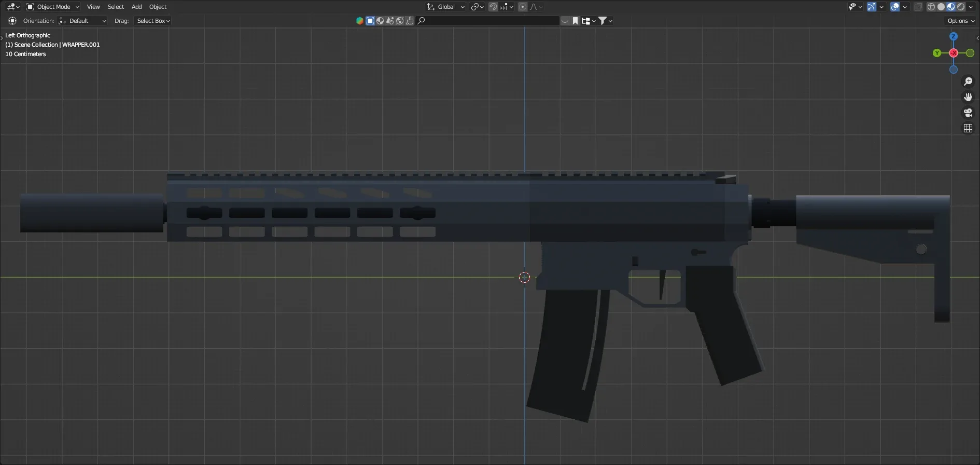The height and width of the screenshot is (465, 980).
Task: Toggle the world filter icon
Action: pyautogui.click(x=400, y=21)
